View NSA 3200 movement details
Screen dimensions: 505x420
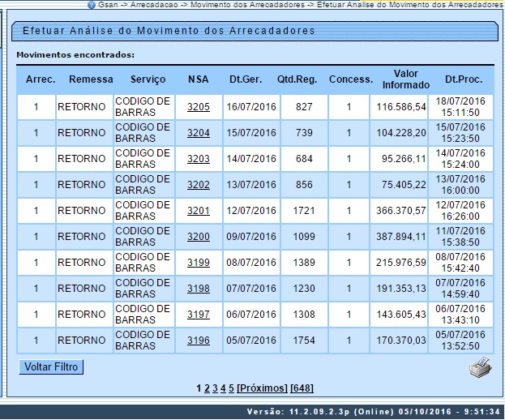[198, 237]
